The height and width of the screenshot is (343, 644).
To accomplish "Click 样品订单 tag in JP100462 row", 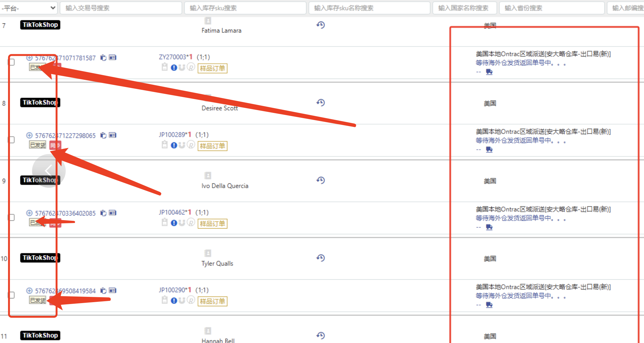I will 212,224.
